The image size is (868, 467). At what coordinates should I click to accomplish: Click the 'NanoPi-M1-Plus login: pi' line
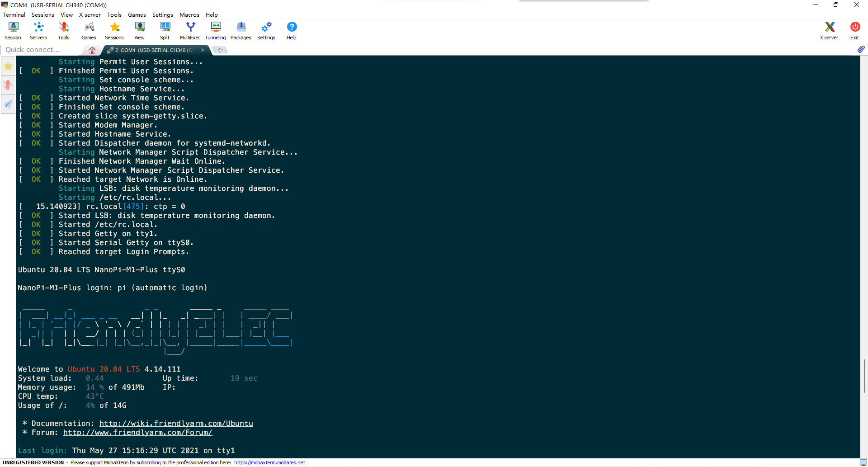point(113,288)
